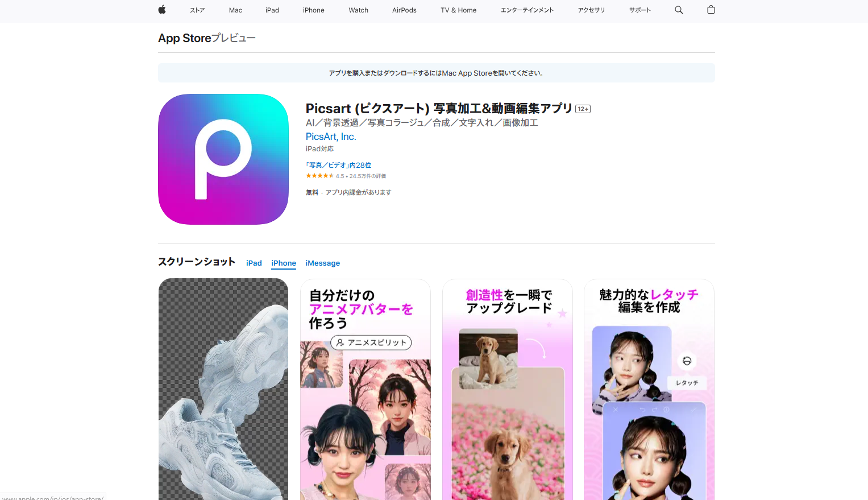868x500 pixels.
Task: Open the Mac menu in the navigation bar
Action: (235, 10)
